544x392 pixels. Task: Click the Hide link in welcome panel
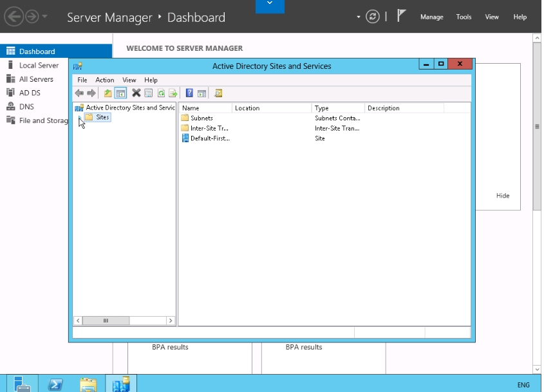click(x=502, y=196)
